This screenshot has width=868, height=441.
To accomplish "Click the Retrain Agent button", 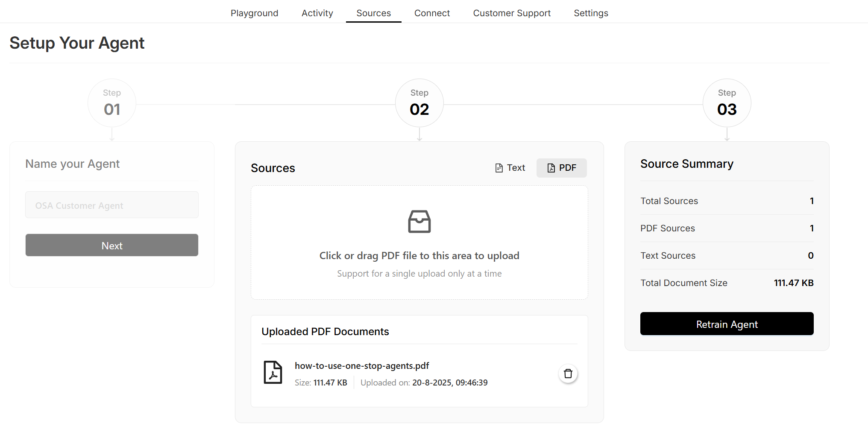I will 727,324.
